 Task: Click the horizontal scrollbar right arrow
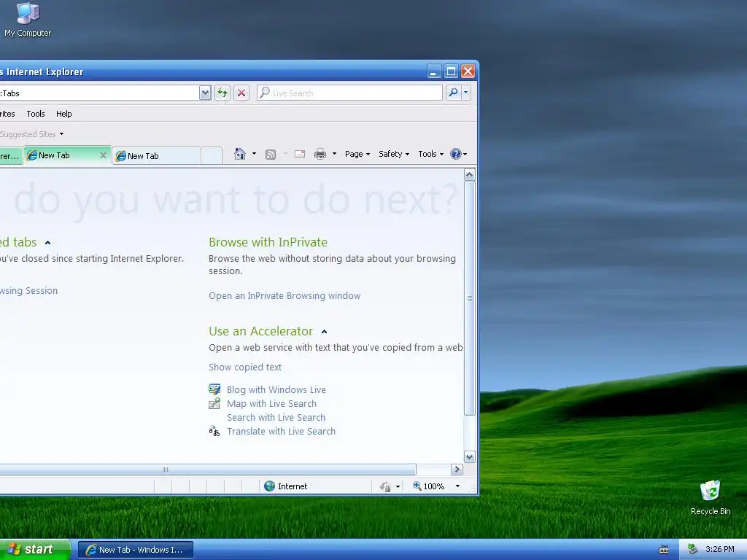coord(457,470)
